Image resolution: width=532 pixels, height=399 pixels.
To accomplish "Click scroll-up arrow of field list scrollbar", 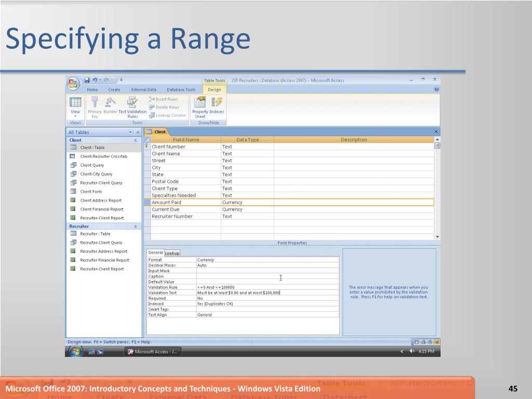I will pyautogui.click(x=437, y=139).
